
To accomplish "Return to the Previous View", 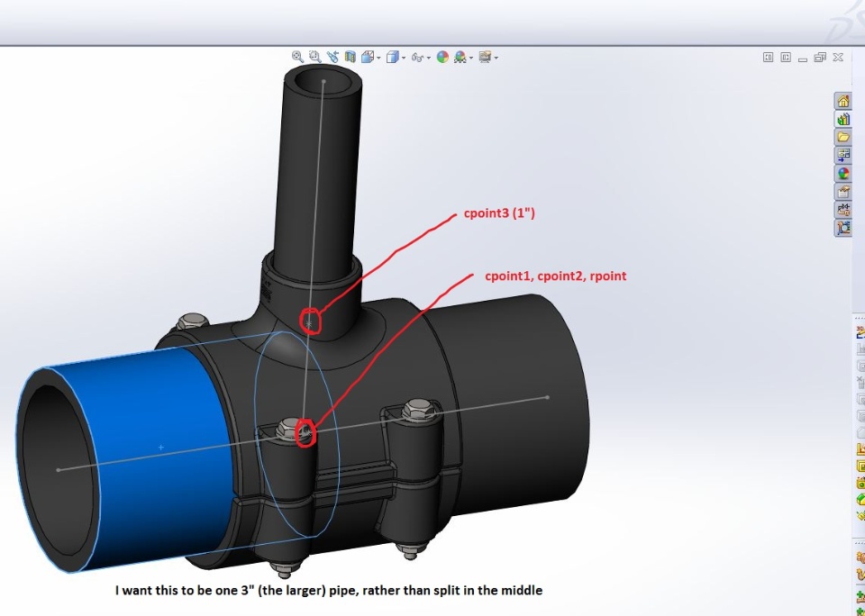I will point(332,56).
